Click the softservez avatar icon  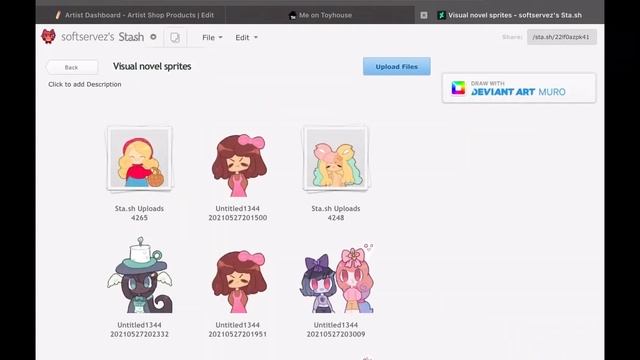[48, 36]
